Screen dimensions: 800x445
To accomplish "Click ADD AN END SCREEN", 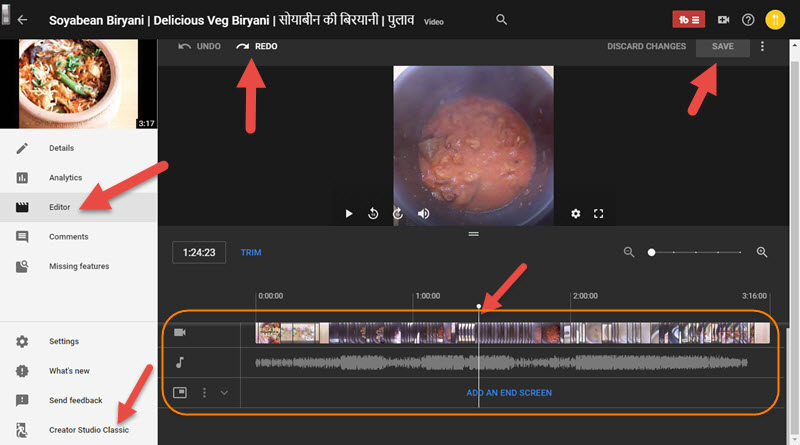I will (x=509, y=393).
